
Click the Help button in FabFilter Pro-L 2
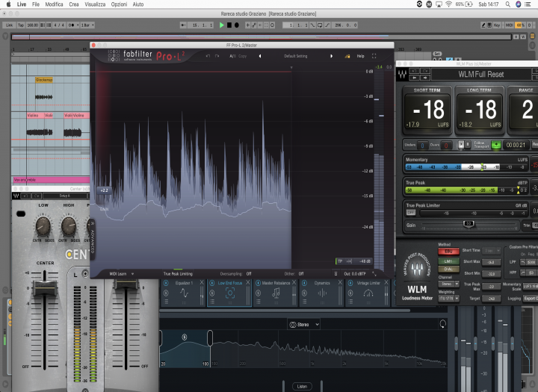click(x=360, y=56)
